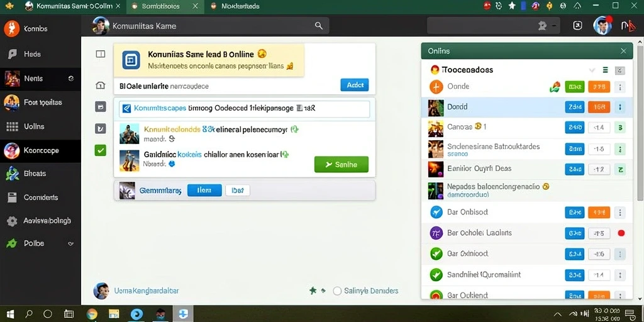Open the gear settings item in sidebar
This screenshot has width=644, height=322.
pos(13,221)
